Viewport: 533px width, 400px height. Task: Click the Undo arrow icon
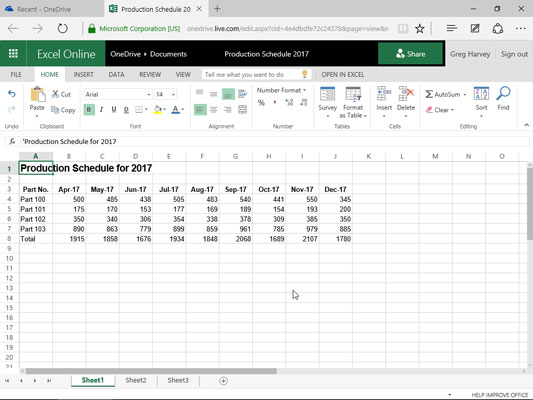(12, 94)
